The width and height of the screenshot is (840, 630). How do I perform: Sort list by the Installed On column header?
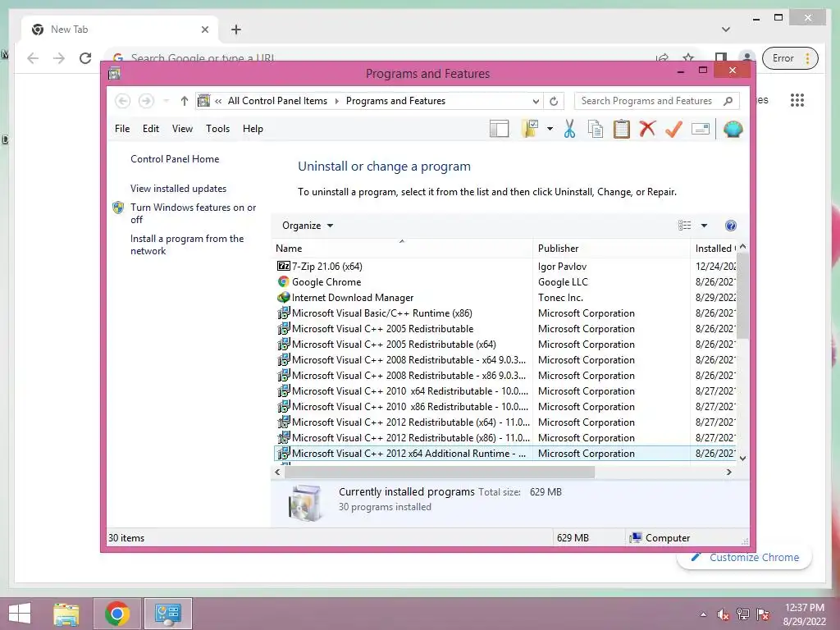click(x=714, y=249)
